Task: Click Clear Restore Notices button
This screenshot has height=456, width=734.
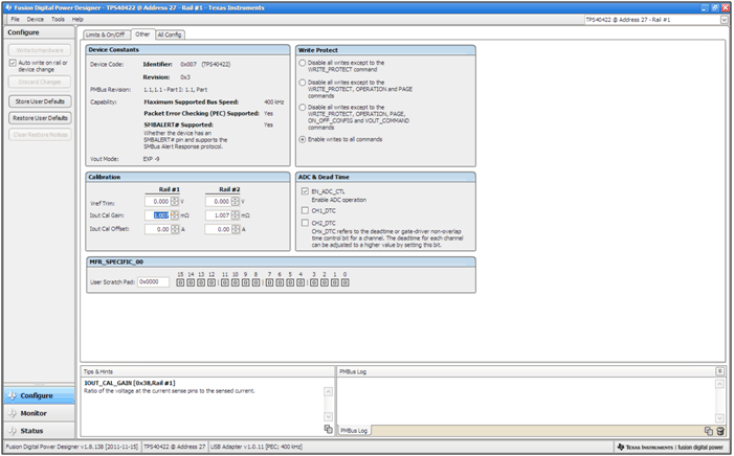Action: 40,135
